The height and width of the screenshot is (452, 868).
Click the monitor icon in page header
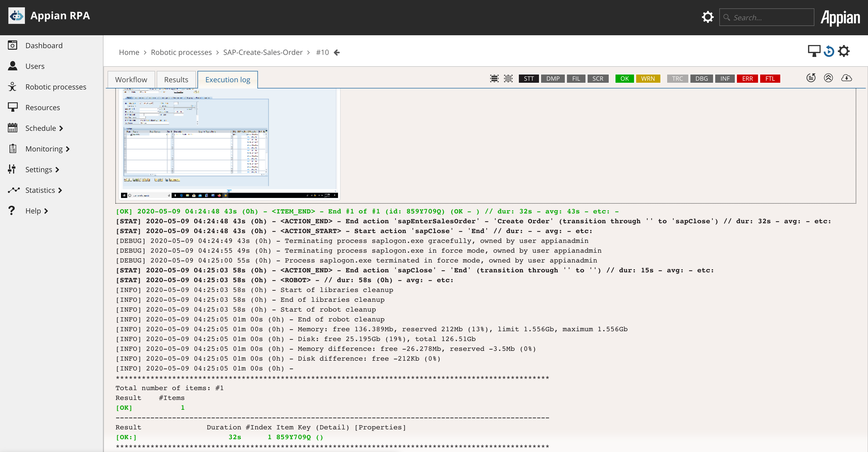click(814, 51)
